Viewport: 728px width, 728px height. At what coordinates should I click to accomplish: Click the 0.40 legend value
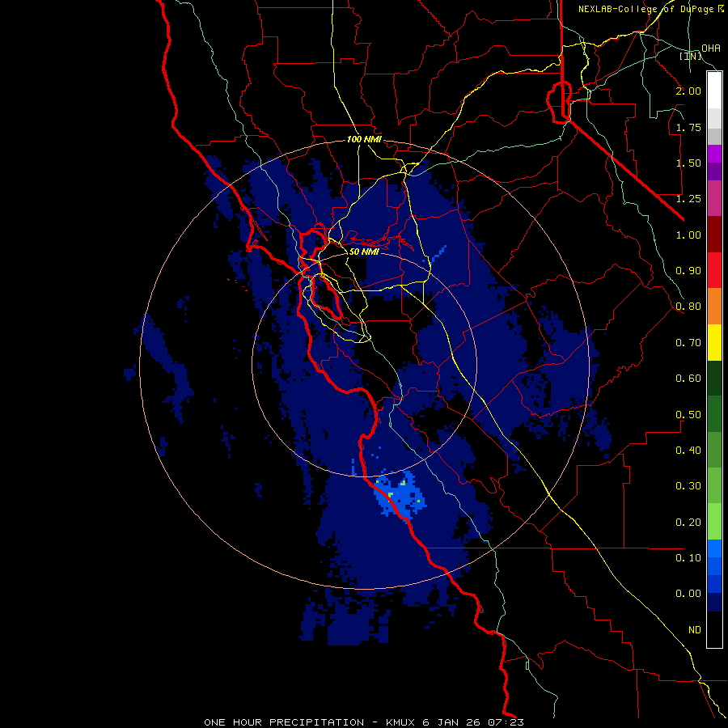[x=688, y=451]
